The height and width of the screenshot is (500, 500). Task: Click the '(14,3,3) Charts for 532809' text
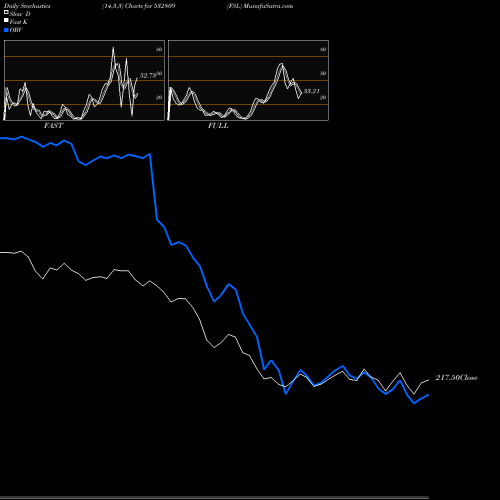[x=139, y=6]
